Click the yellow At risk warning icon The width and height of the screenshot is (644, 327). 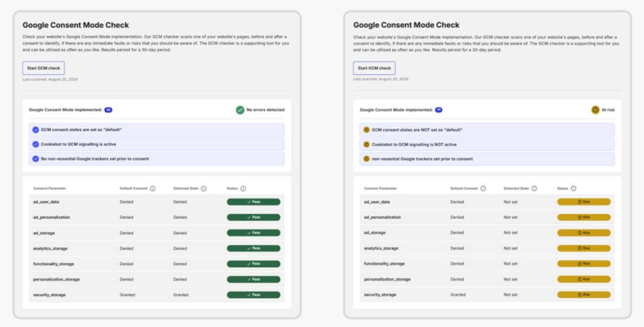(595, 109)
